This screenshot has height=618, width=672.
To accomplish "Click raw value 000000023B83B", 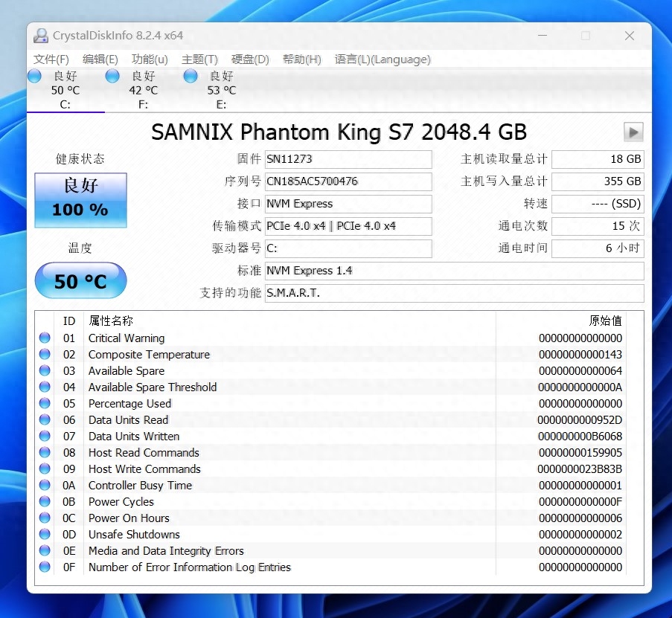I will point(580,469).
